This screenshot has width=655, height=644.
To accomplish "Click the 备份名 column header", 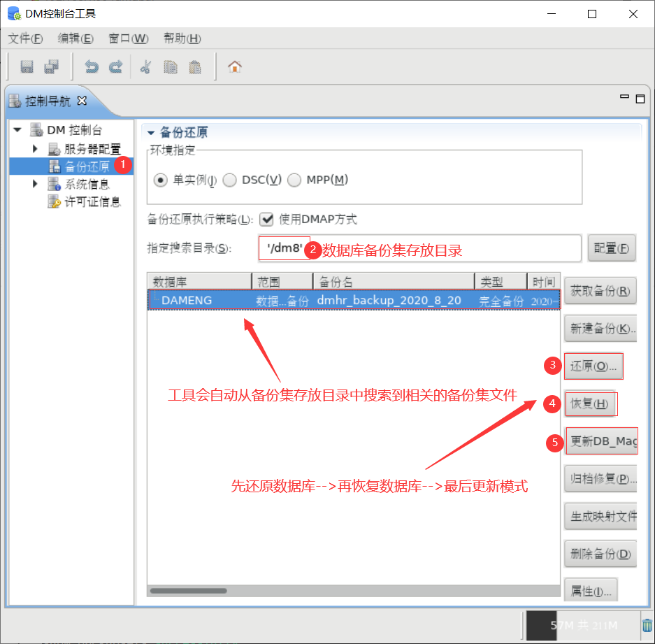I will point(394,282).
